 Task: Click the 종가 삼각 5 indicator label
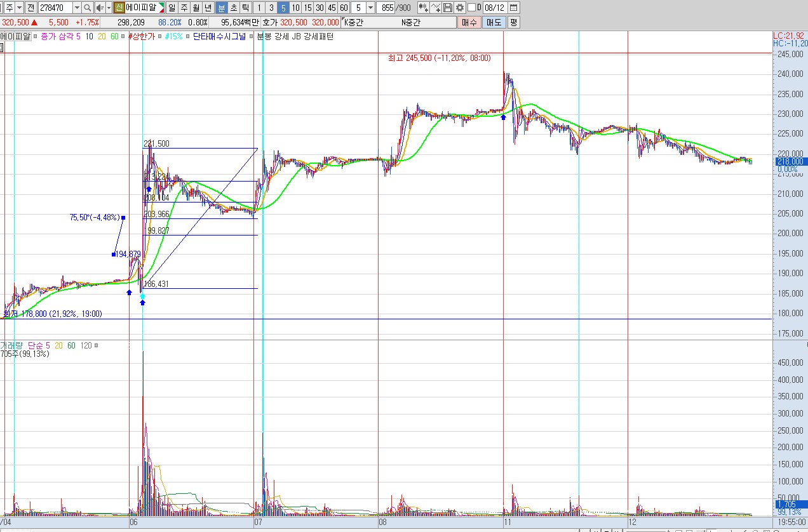[x=60, y=36]
